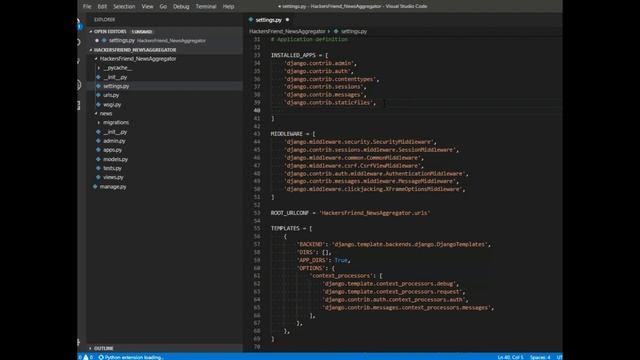Screen dimensions: 640x360
Task: Click the unsaved dot on settings.py tab
Action: (287, 20)
